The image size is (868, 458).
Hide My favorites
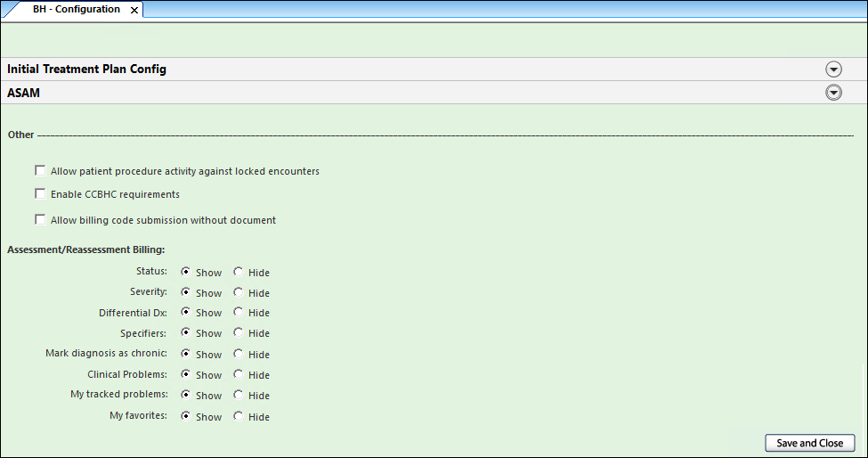[239, 416]
